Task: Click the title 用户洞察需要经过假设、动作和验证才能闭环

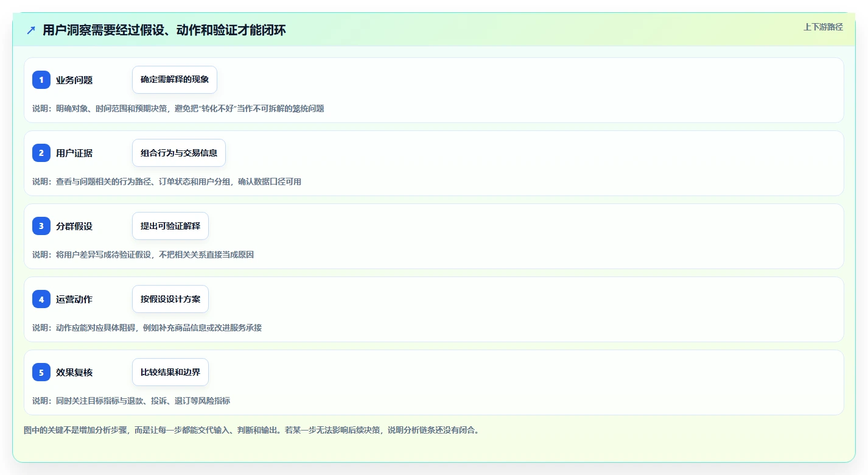Action: pyautogui.click(x=164, y=30)
